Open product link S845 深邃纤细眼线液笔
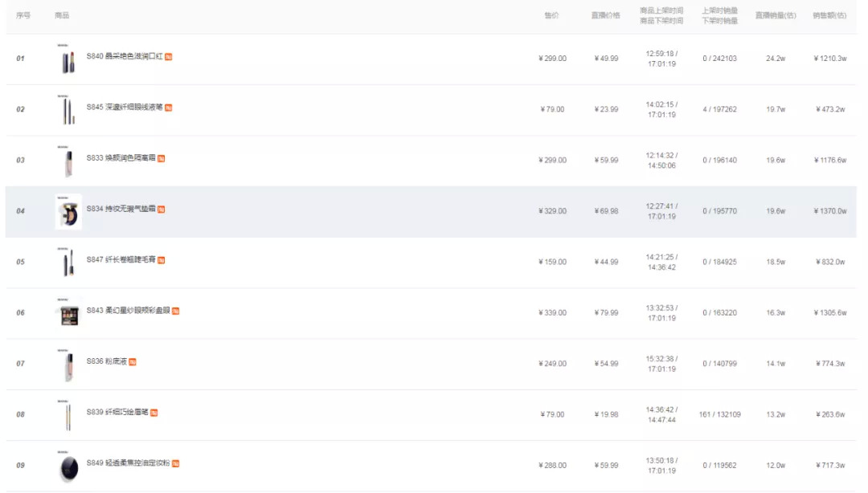Viewport: 868px width, 493px height. tap(125, 108)
